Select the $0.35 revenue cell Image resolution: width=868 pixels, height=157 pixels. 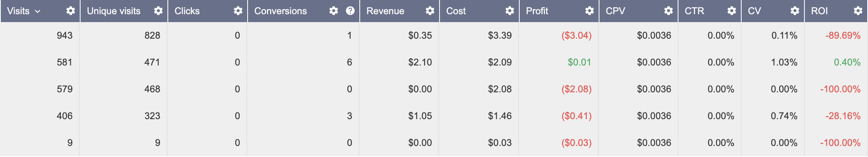420,36
